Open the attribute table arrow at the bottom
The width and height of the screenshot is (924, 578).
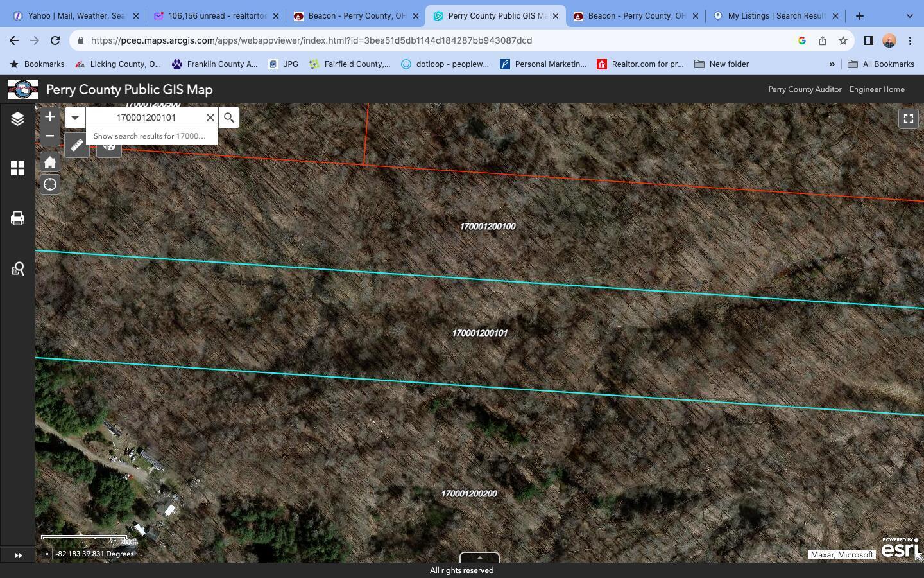click(x=479, y=557)
